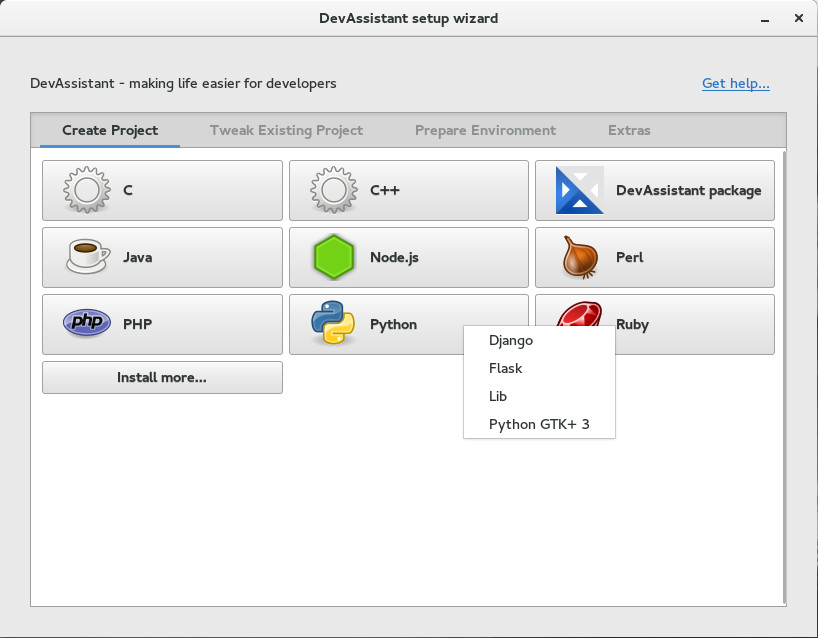Screen dimensions: 818x638
Task: Click the Perl onion icon
Action: (x=580, y=257)
